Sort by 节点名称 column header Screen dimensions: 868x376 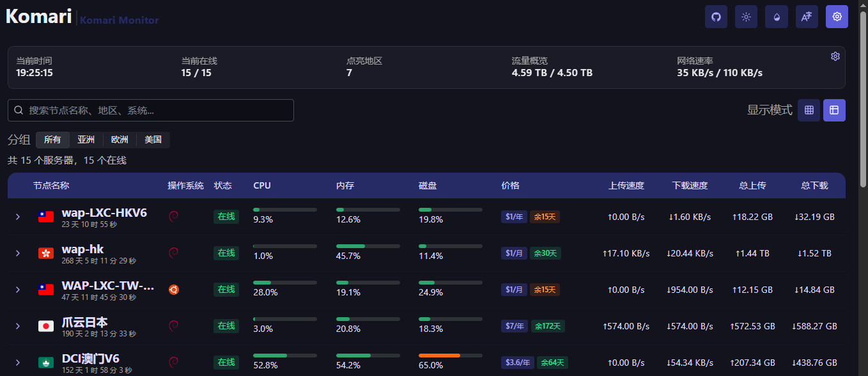51,185
